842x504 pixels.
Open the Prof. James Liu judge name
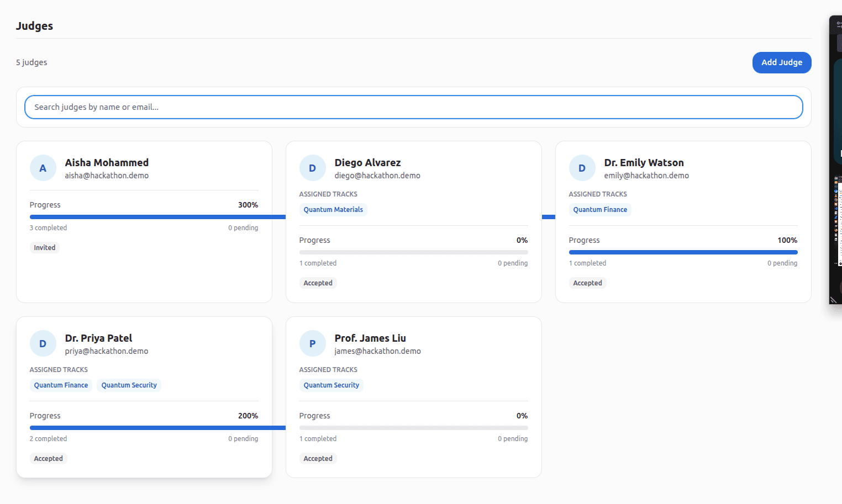pos(370,338)
